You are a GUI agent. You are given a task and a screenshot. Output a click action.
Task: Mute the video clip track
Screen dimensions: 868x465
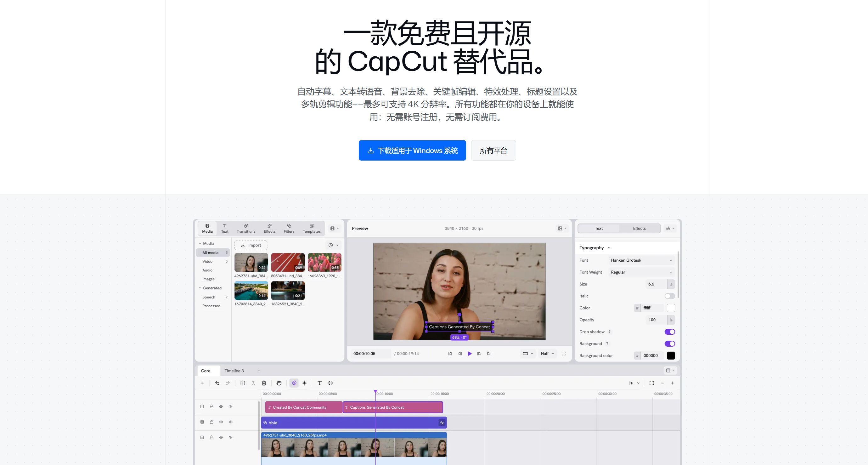(230, 438)
